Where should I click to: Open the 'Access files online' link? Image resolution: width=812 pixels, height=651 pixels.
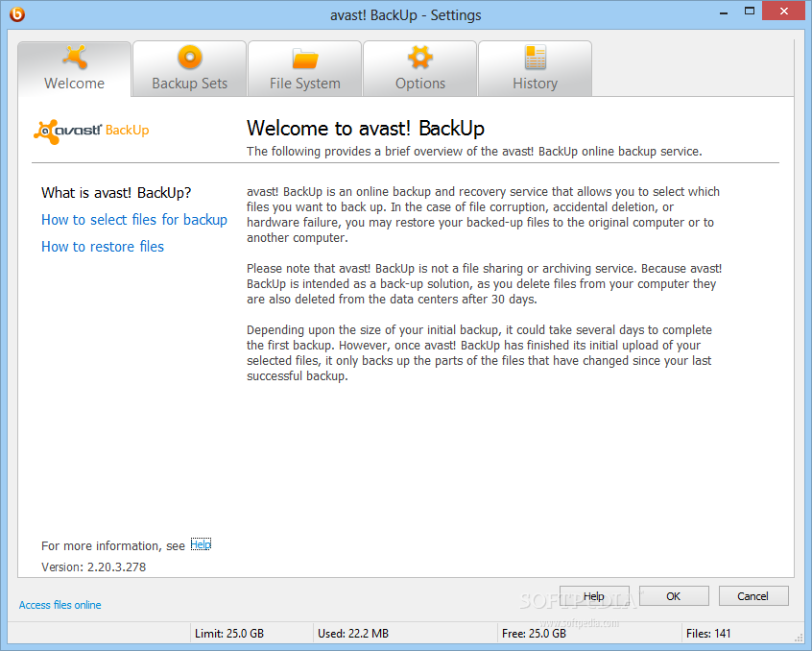(x=60, y=605)
